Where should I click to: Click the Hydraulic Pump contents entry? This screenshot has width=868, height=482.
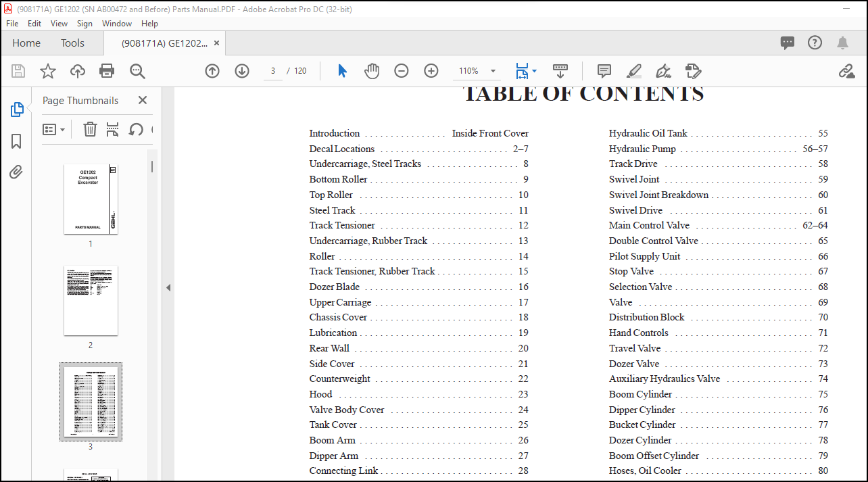coord(718,149)
